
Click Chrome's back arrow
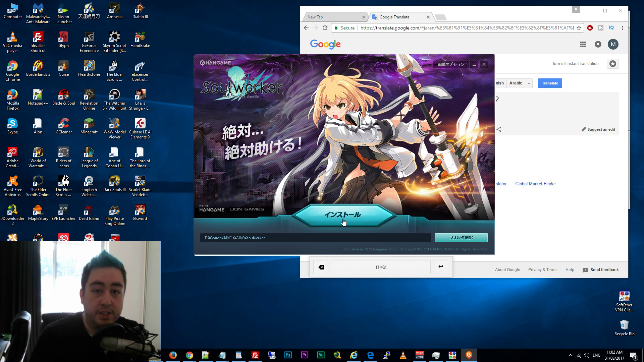tap(306, 28)
